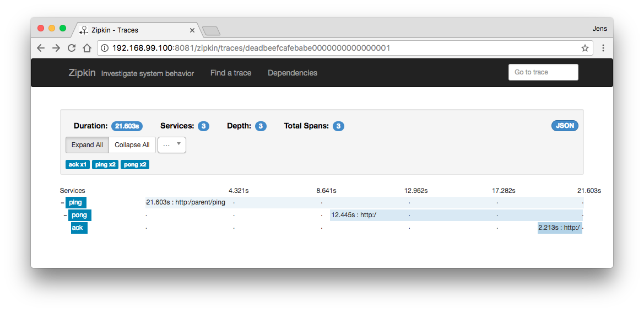Open Dependencies nav item
644x312 pixels.
point(293,73)
